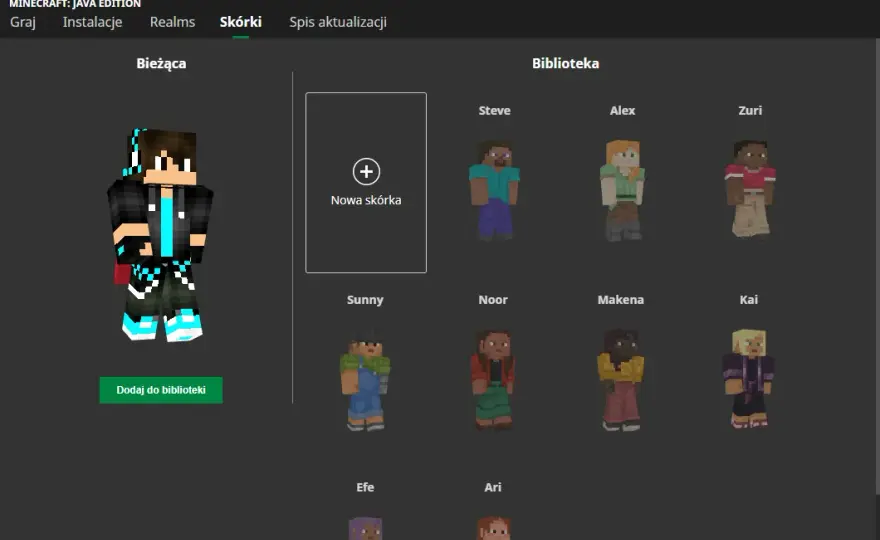Open the Graj tab

(23, 22)
